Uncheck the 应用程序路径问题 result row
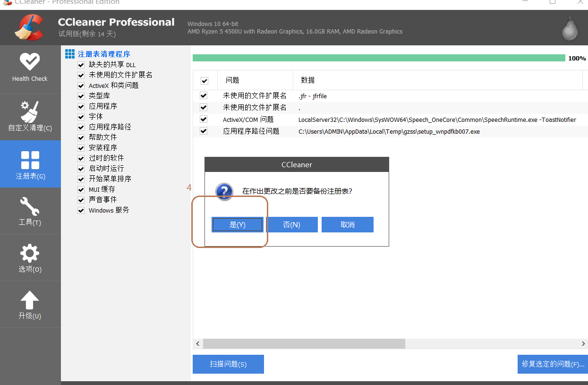The image size is (588, 385). point(204,131)
